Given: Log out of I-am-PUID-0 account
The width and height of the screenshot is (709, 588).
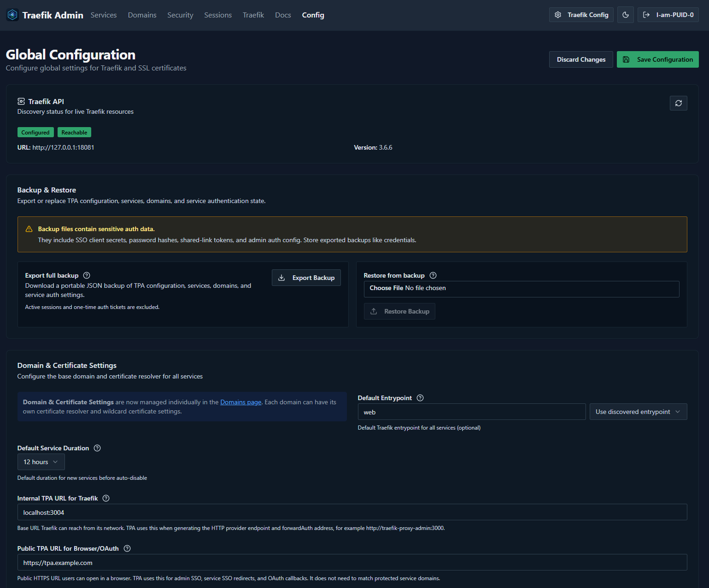Looking at the screenshot, I should point(668,15).
